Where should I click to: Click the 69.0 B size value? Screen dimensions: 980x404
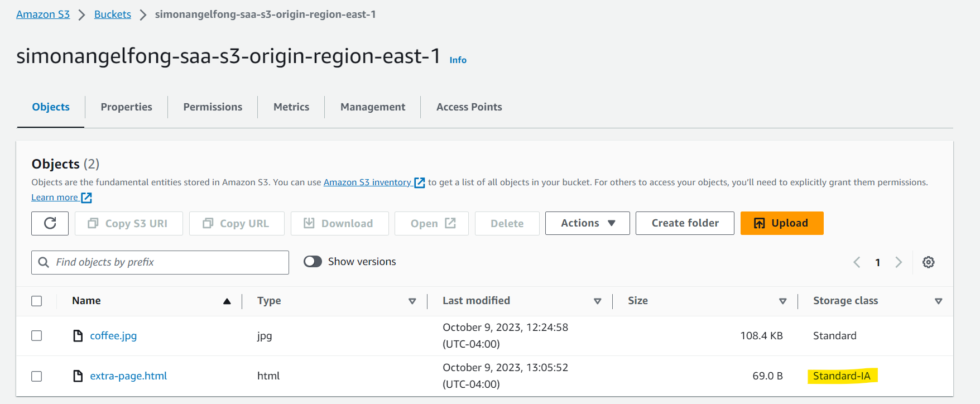pyautogui.click(x=767, y=376)
